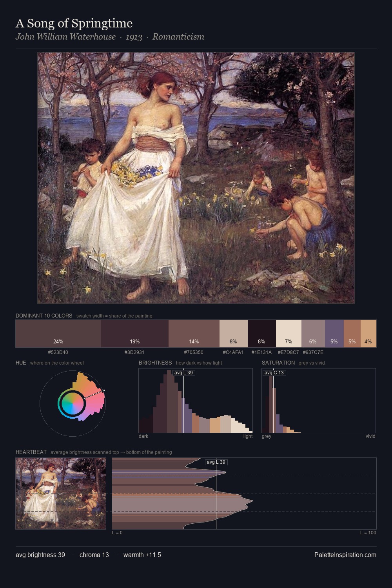The width and height of the screenshot is (392, 588).
Task: Click the 14% swatch #705350
Action: tap(194, 334)
